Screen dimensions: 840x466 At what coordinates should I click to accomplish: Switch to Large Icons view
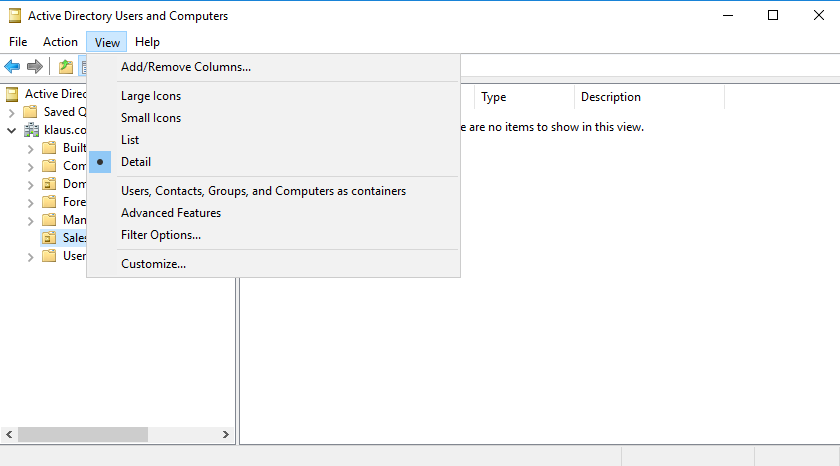(151, 96)
